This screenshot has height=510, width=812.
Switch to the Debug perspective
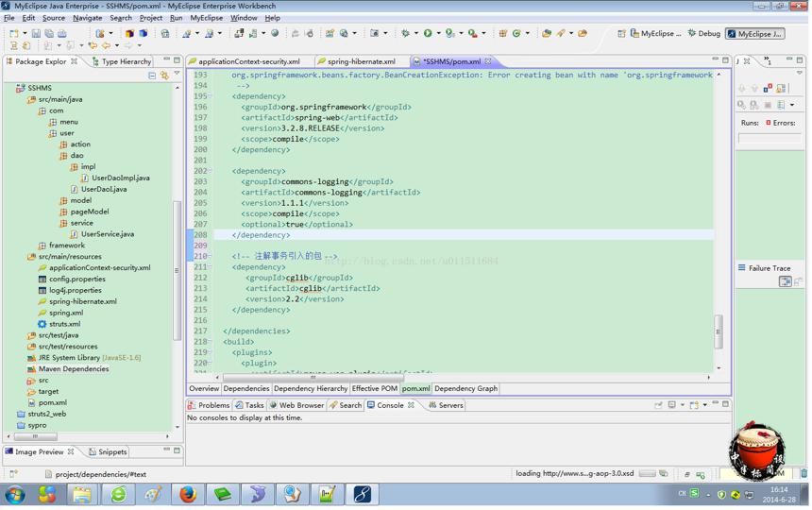tap(703, 33)
